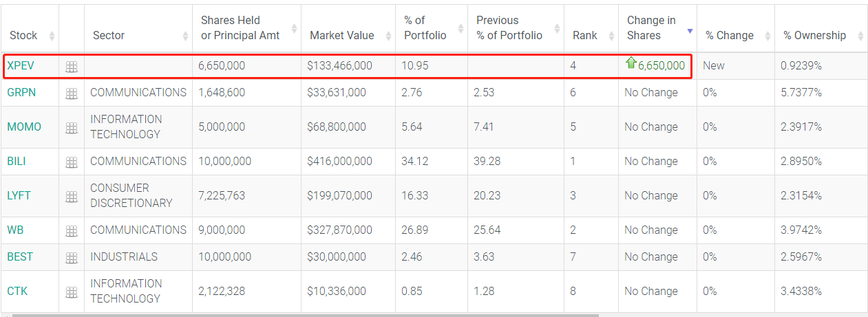The height and width of the screenshot is (317, 868).
Task: Select LYFT sector CONSUMER DISCRETIONARY cell
Action: point(131,195)
